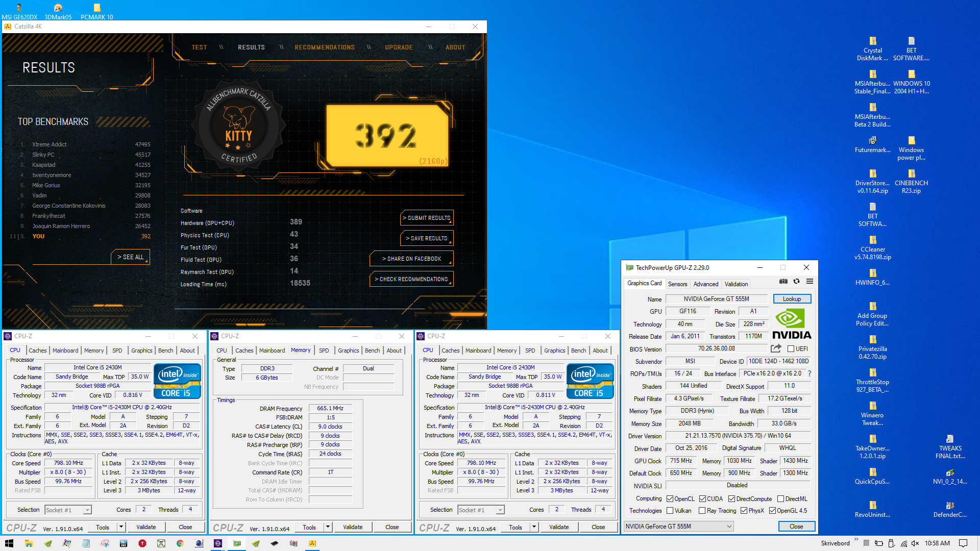Image resolution: width=980 pixels, height=551 pixels.
Task: Open the SPD tab in middle CPU-Z window
Action: [x=324, y=350]
